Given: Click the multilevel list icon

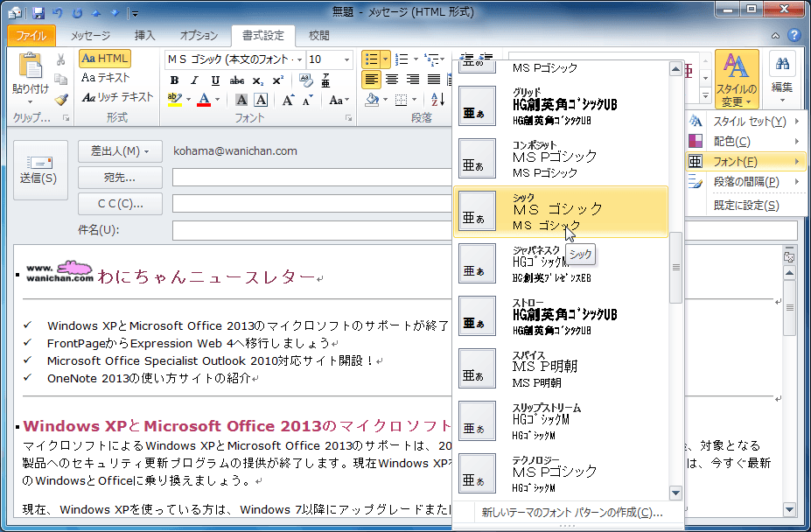Looking at the screenshot, I should [x=430, y=59].
